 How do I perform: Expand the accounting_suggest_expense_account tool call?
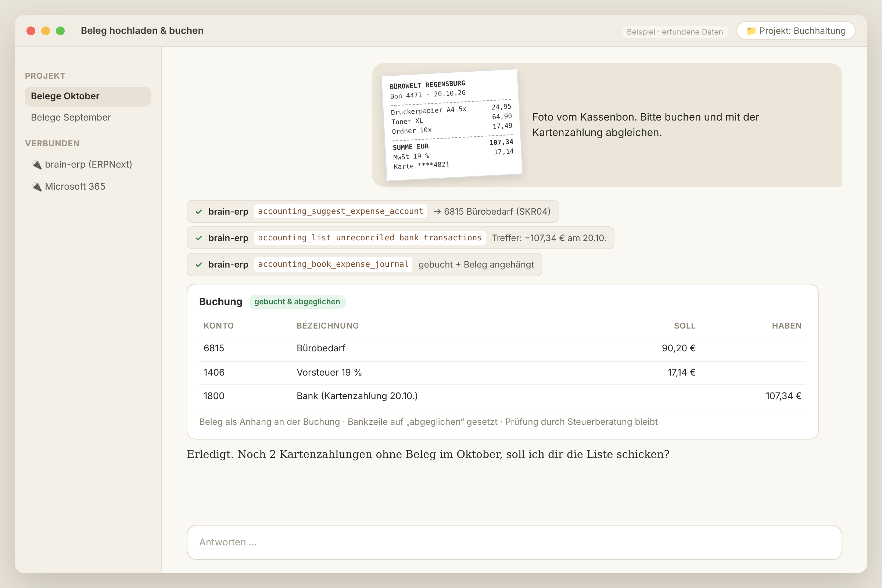(373, 212)
